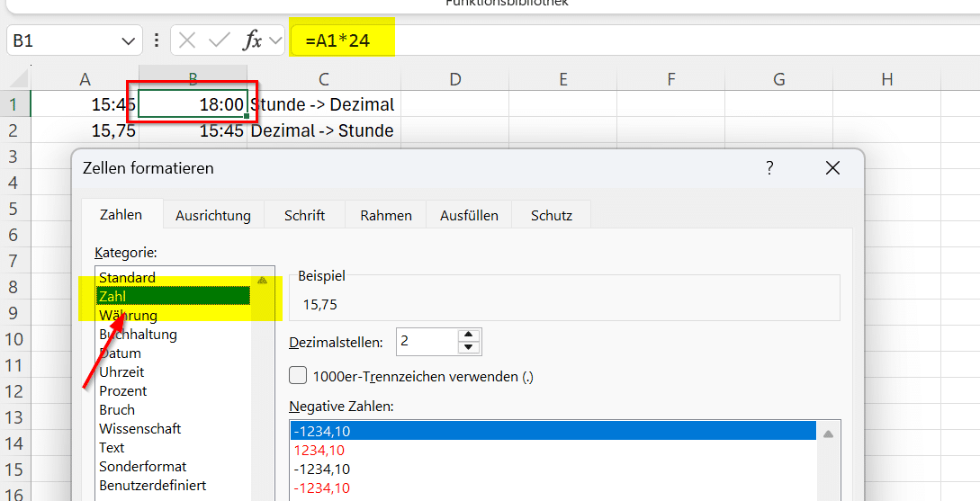
Task: Select the Schutz tab
Action: point(552,216)
